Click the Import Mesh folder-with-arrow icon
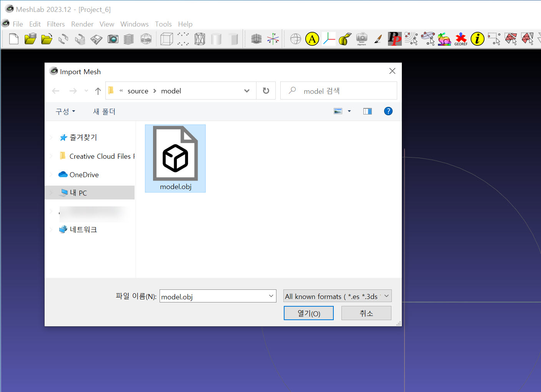Screen dimensions: 541x392 point(47,39)
